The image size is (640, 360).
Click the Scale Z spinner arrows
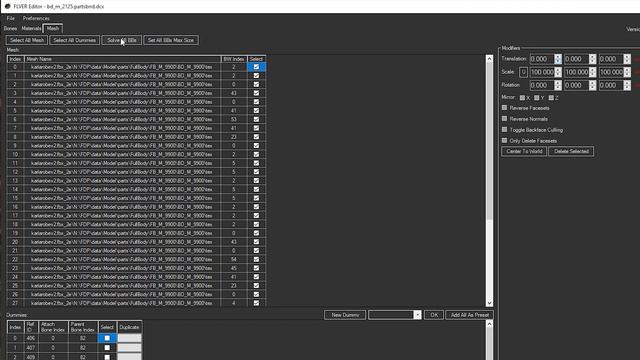627,72
